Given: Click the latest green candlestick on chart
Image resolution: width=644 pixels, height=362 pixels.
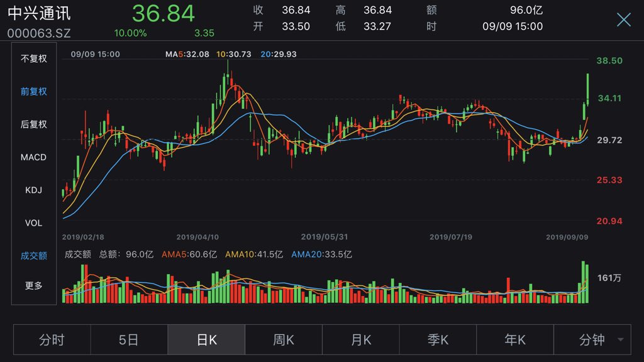Looking at the screenshot, I should coord(588,89).
